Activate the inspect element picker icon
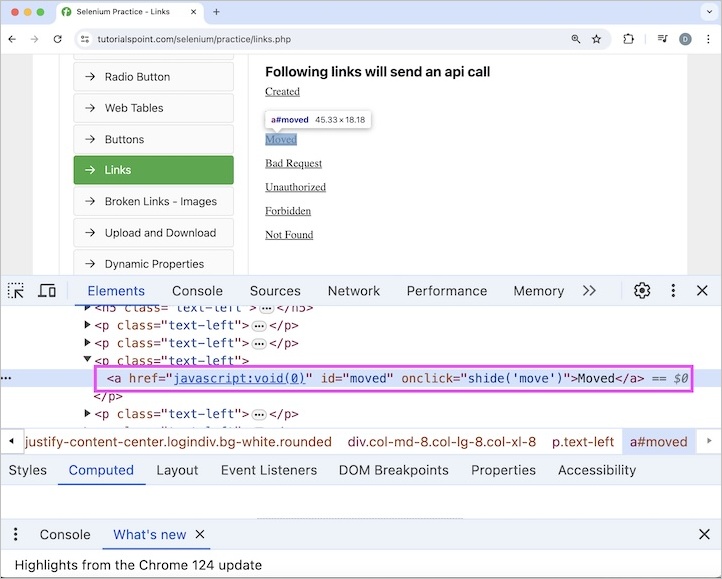The image size is (722, 579). point(16,291)
